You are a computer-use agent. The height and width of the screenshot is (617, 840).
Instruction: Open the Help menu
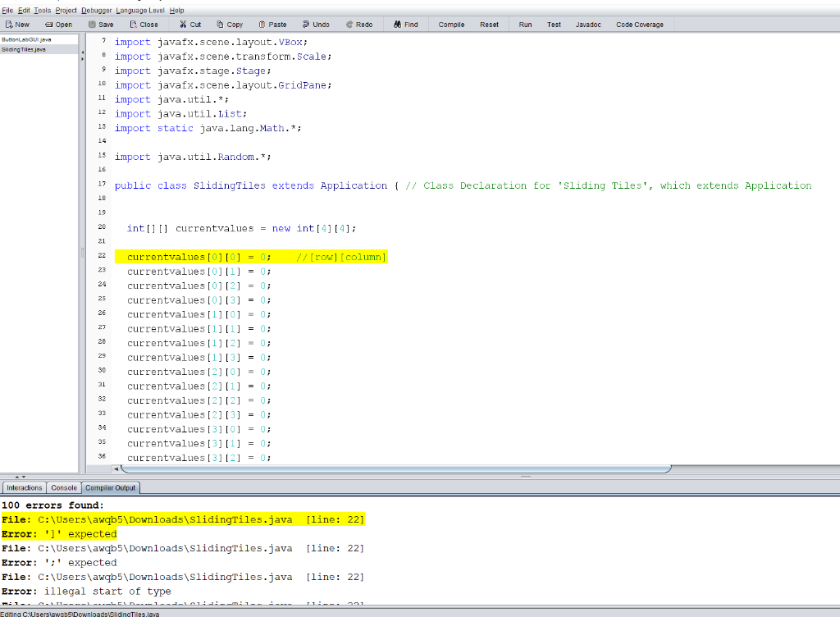(x=177, y=10)
